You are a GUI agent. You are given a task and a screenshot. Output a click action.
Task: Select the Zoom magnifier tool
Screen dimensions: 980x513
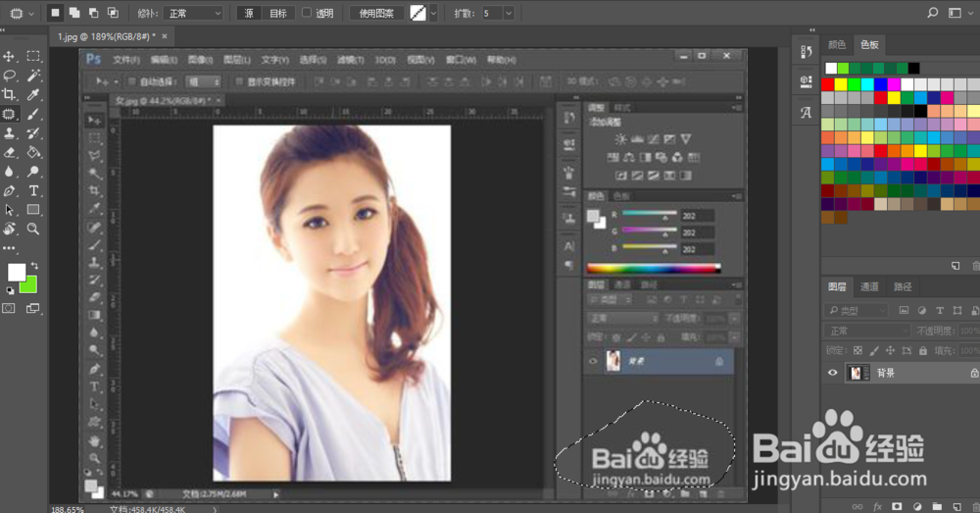click(33, 229)
